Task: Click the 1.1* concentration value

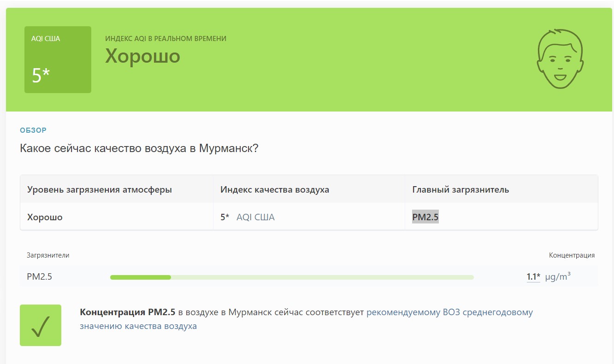Action: point(533,277)
